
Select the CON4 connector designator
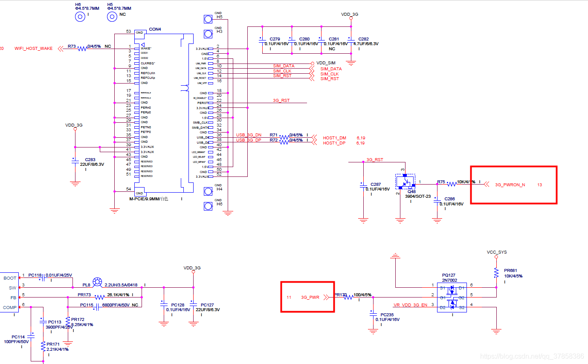coord(155,29)
